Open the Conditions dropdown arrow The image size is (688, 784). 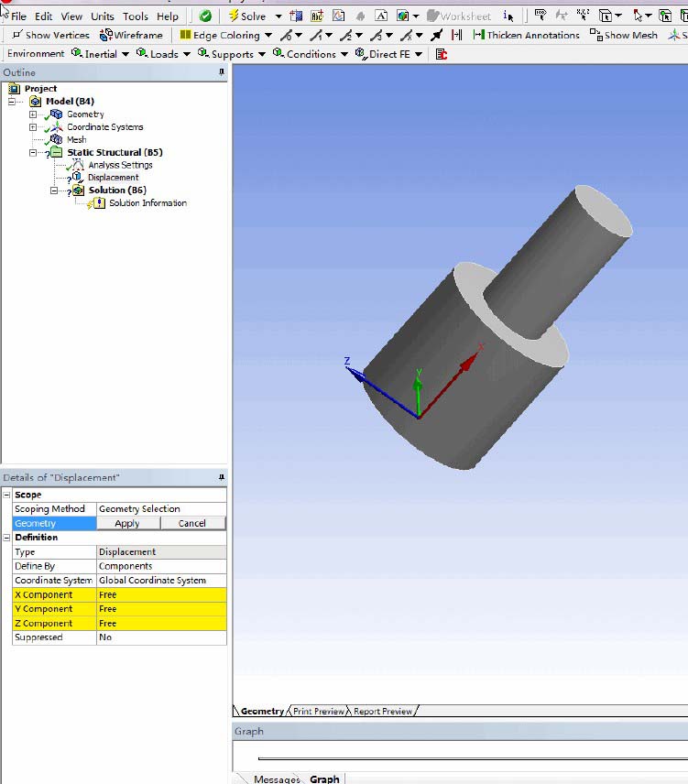(344, 54)
